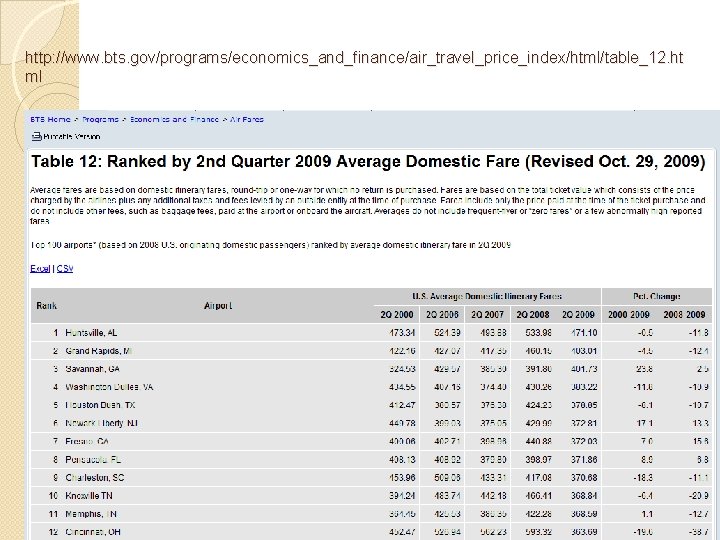Click Memphis 2000-2009 change 1.1
The height and width of the screenshot is (540, 720).
[x=647, y=514]
